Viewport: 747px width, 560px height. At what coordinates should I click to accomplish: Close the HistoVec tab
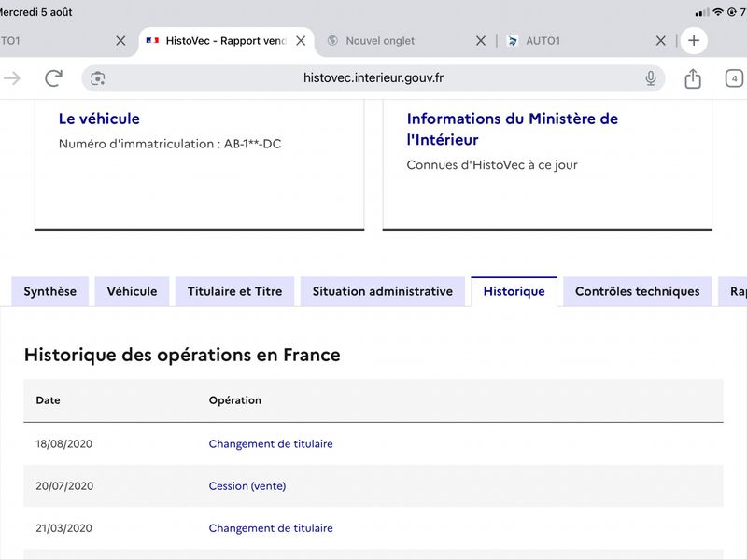point(301,41)
